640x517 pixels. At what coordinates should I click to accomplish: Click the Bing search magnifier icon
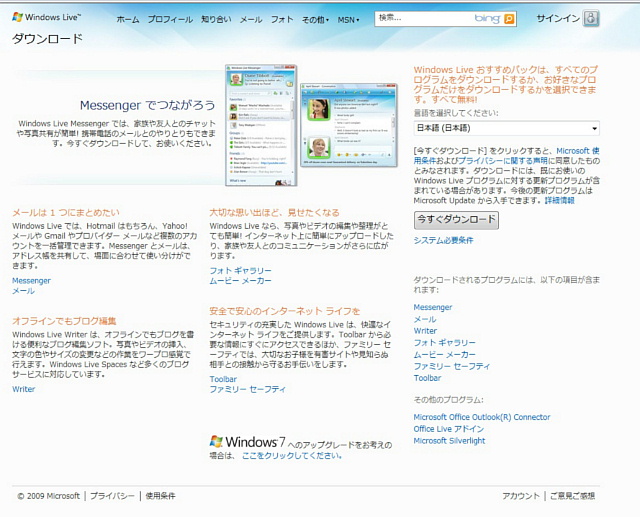coord(509,19)
